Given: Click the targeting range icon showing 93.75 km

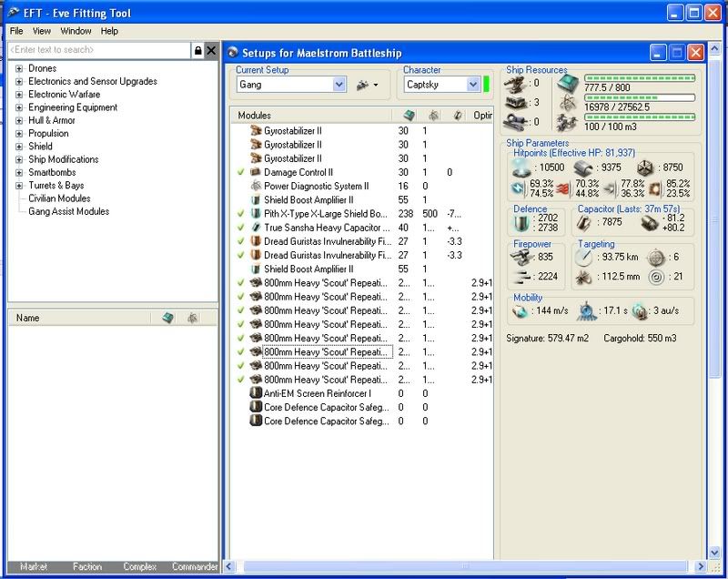Looking at the screenshot, I should coord(583,258).
